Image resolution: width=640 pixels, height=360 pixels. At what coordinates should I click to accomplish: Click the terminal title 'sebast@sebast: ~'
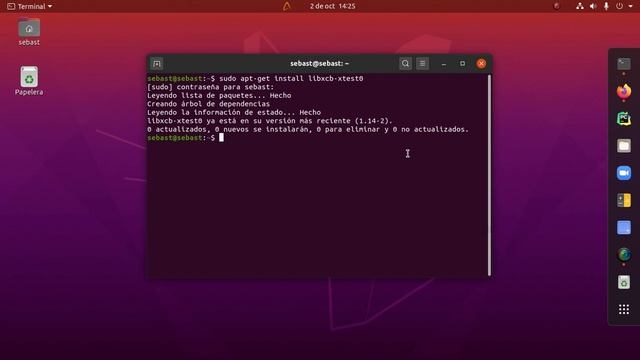click(320, 64)
